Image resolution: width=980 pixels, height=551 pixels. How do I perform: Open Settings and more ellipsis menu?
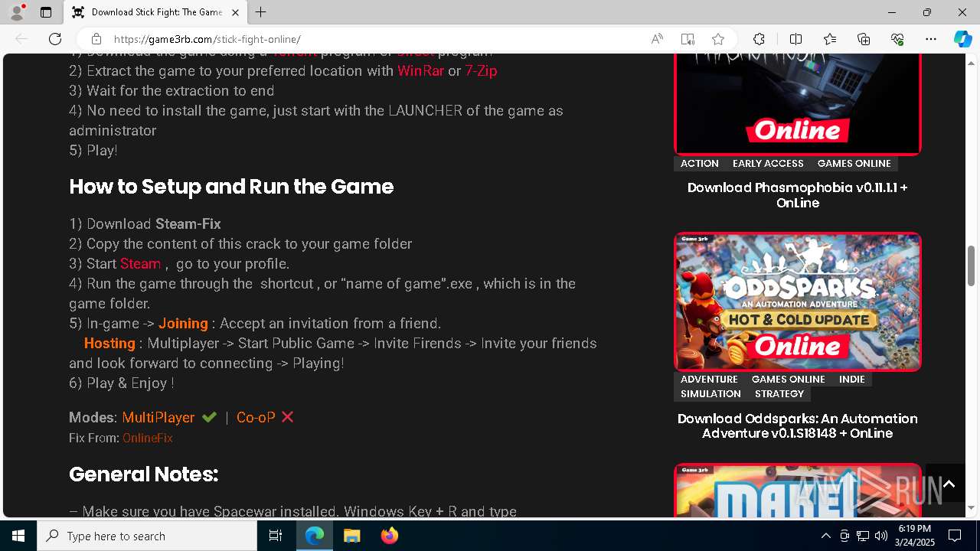(x=931, y=39)
